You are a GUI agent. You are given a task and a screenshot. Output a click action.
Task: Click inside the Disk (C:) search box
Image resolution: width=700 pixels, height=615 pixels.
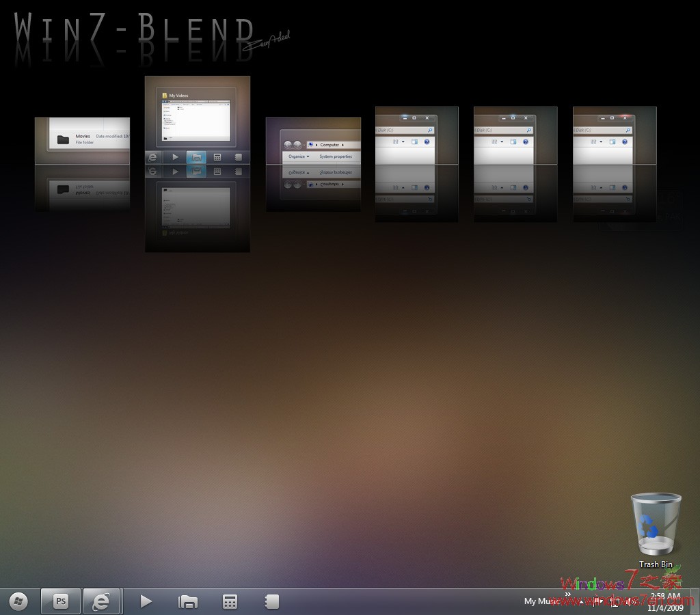click(x=403, y=129)
